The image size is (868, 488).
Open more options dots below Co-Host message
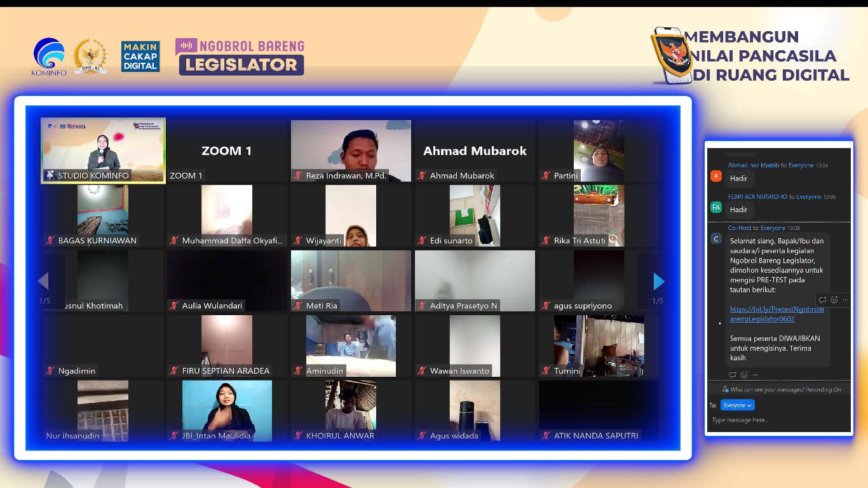tap(756, 375)
